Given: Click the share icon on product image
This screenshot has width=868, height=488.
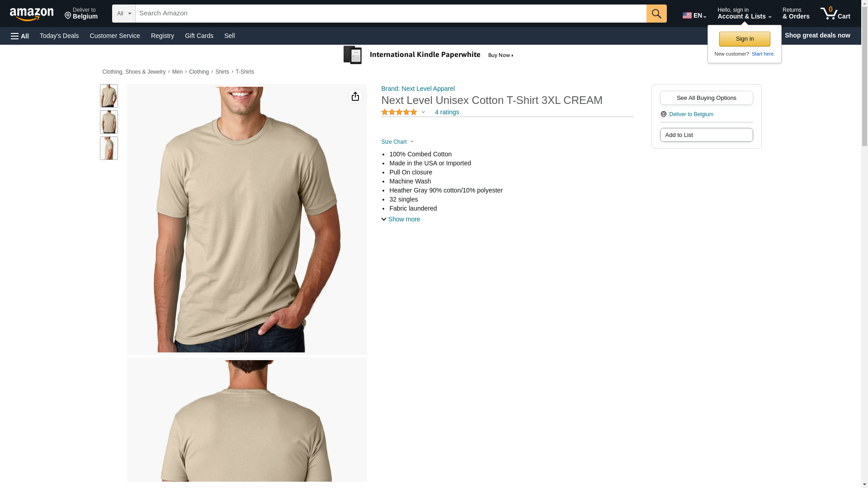Looking at the screenshot, I should pos(355,96).
